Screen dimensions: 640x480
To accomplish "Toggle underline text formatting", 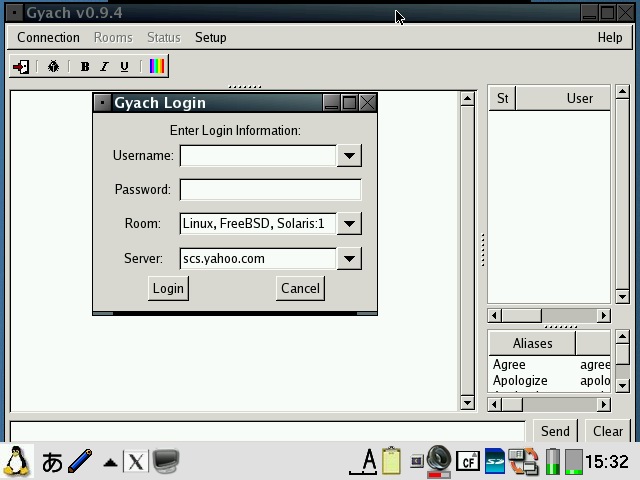I will click(x=124, y=67).
